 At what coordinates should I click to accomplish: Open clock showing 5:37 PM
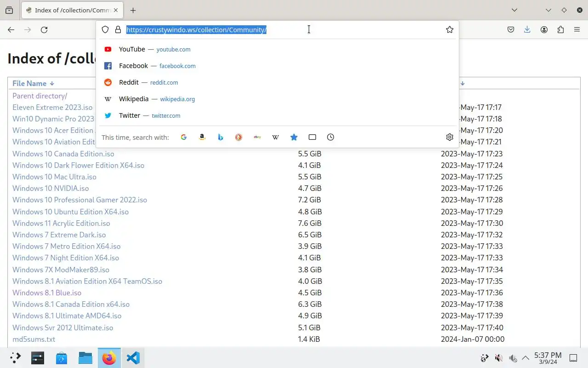click(x=548, y=358)
